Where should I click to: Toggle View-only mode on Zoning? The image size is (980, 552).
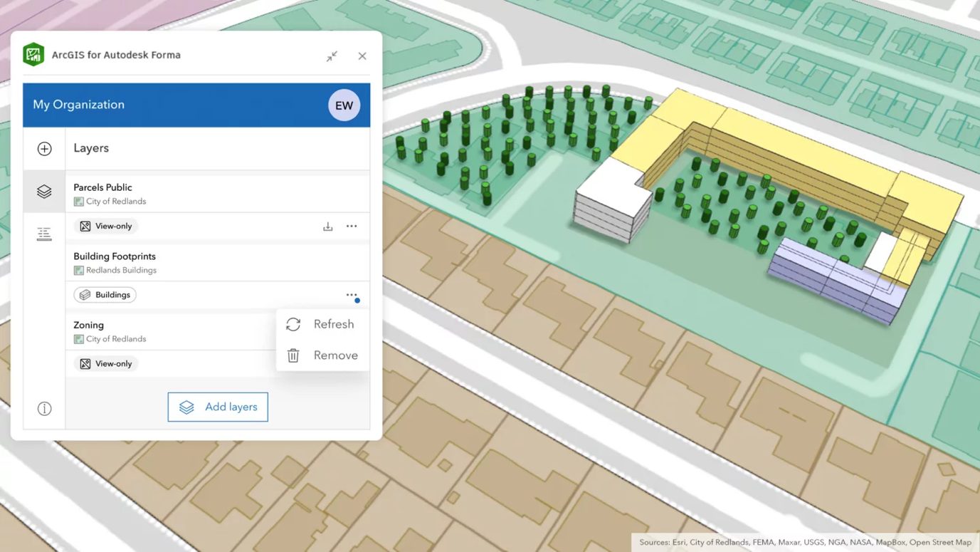[105, 363]
